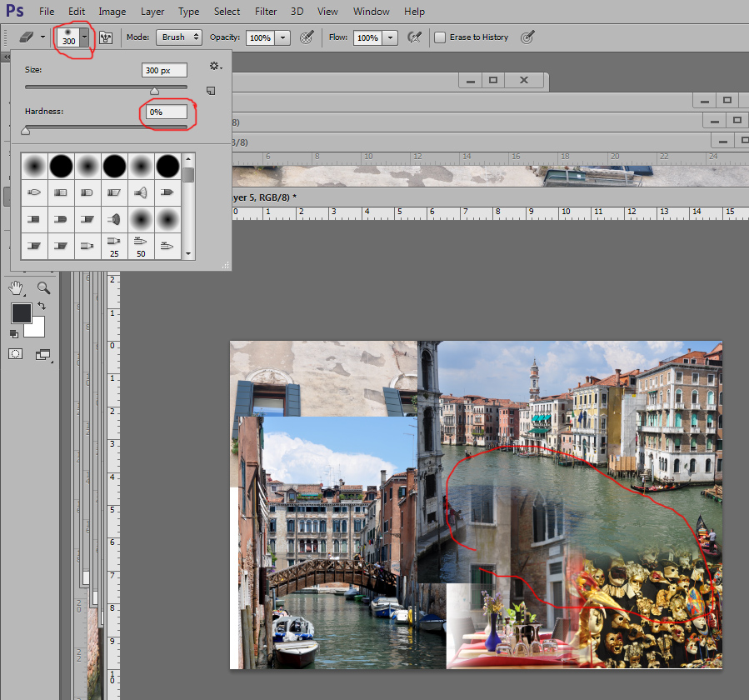This screenshot has width=749, height=700.
Task: Click the Hardness percentage input field
Action: tap(167, 112)
